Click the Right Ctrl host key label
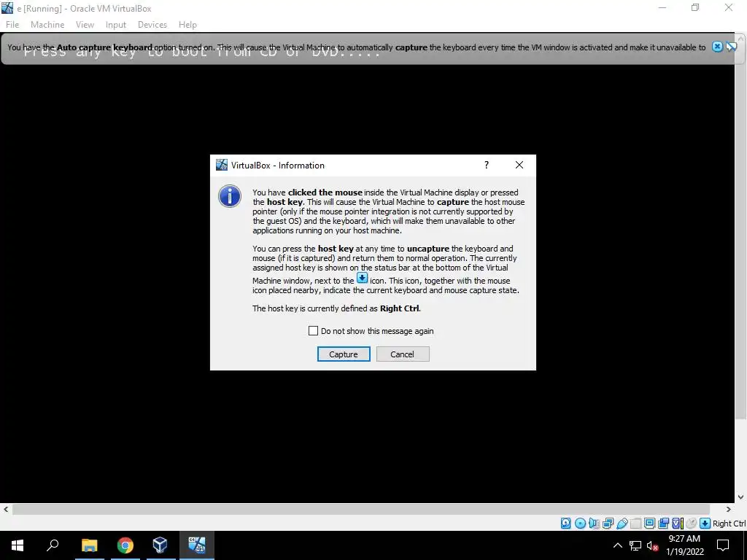Viewport: 747px width, 560px height. coord(729,524)
